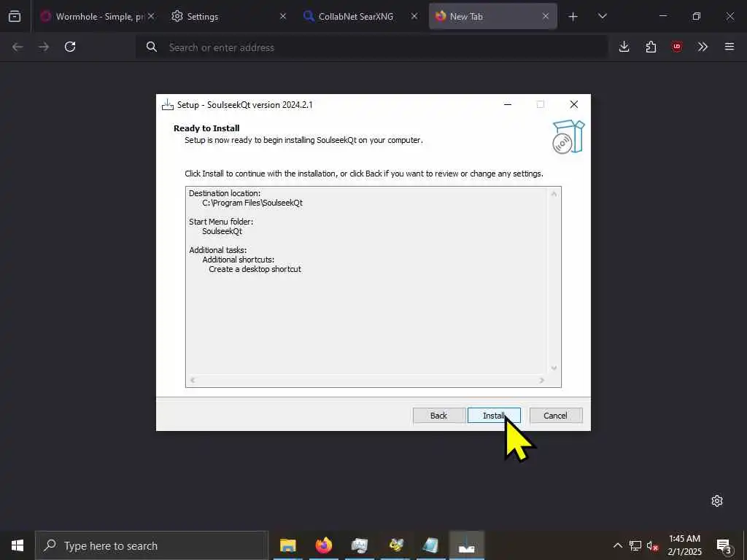Viewport: 747px width, 560px height.
Task: Show hidden system tray icons
Action: pyautogui.click(x=617, y=545)
